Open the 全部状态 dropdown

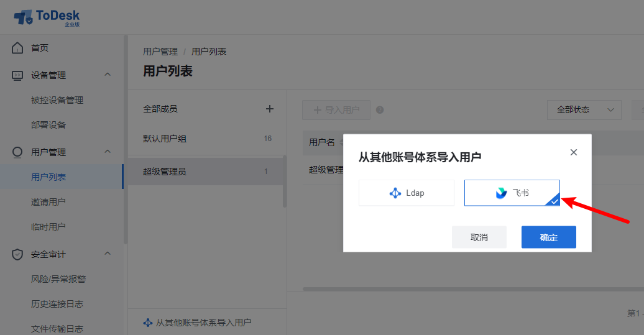click(x=584, y=110)
